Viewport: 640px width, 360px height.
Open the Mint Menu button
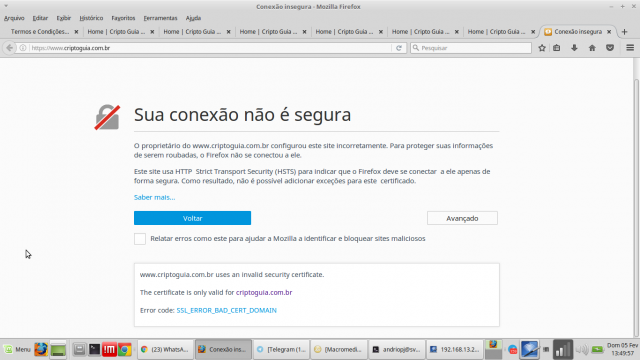click(17, 349)
